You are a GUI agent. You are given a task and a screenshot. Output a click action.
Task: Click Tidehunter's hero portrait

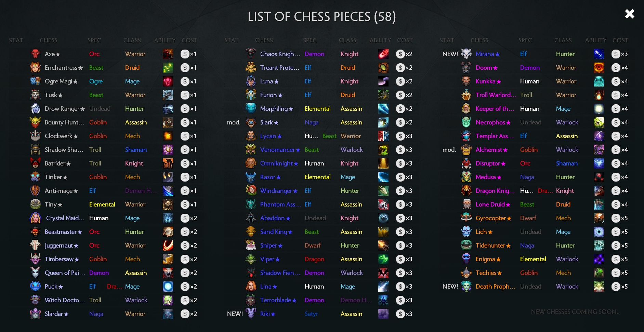click(x=466, y=245)
